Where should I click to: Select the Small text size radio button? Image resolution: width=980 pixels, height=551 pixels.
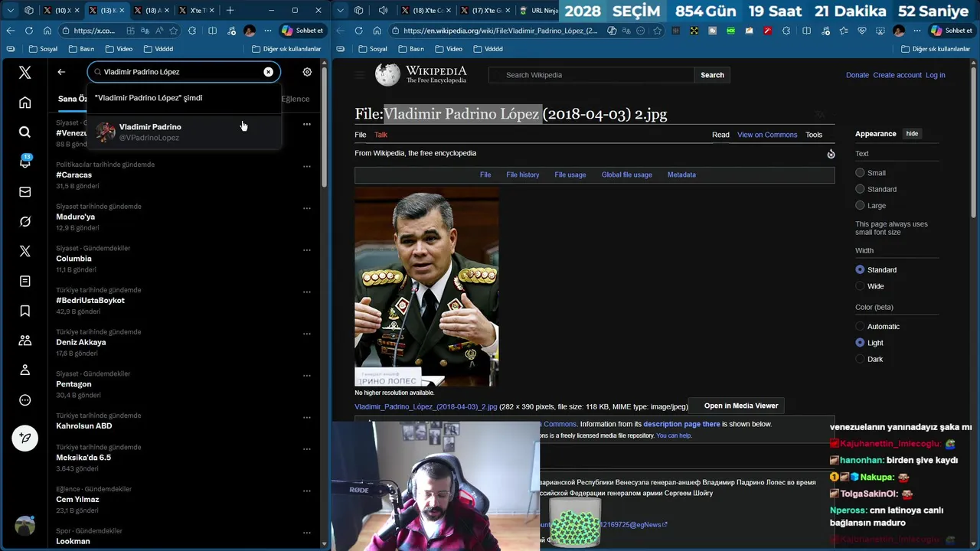click(860, 173)
